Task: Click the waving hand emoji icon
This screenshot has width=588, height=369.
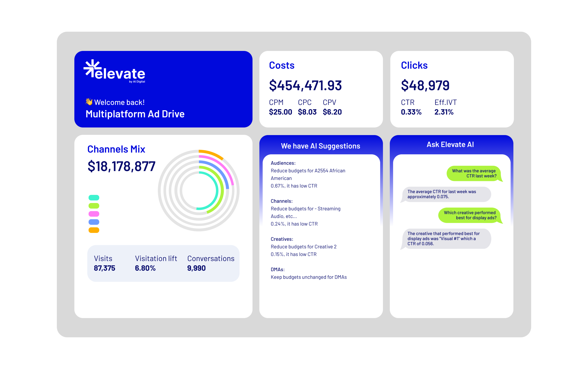Action: [x=89, y=102]
